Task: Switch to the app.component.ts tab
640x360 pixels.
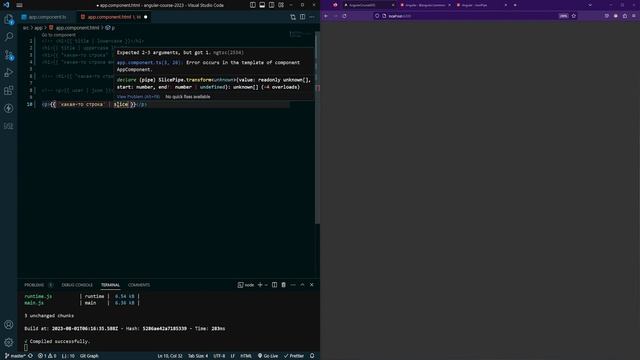Action: tap(47, 17)
